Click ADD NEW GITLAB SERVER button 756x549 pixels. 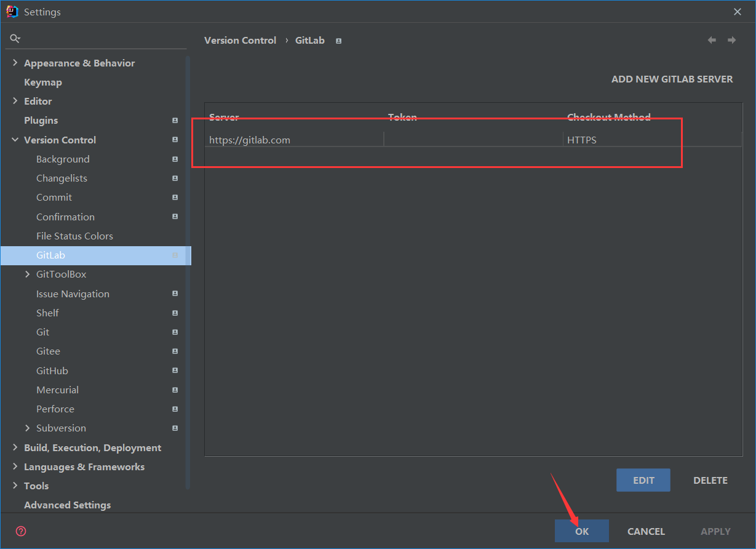click(x=672, y=79)
